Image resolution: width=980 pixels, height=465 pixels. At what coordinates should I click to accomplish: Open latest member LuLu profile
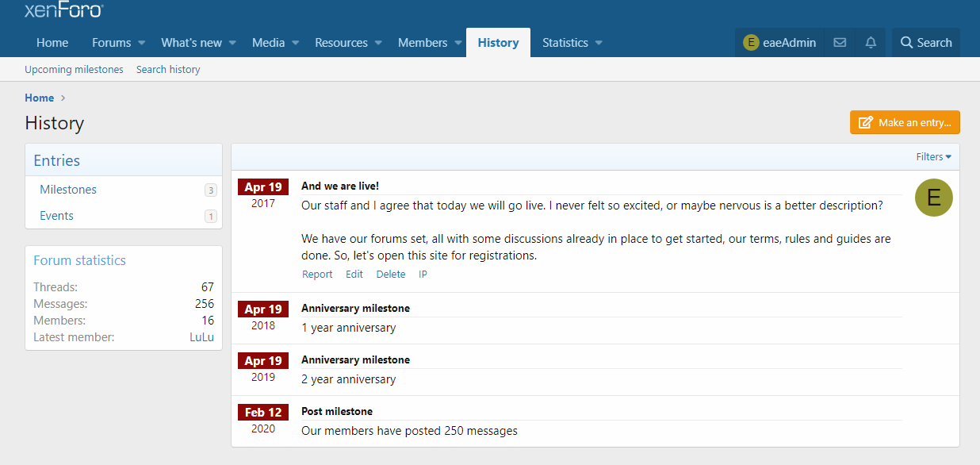click(x=201, y=337)
